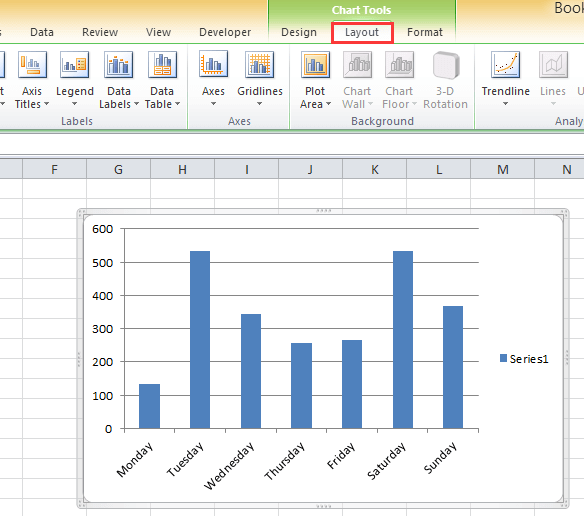This screenshot has height=516, width=584.
Task: Click the Series1 legend entry
Action: pyautogui.click(x=524, y=359)
